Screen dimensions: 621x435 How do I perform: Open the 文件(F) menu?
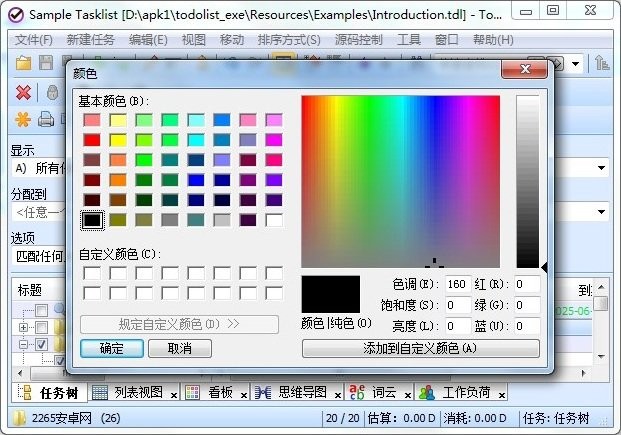pos(35,40)
